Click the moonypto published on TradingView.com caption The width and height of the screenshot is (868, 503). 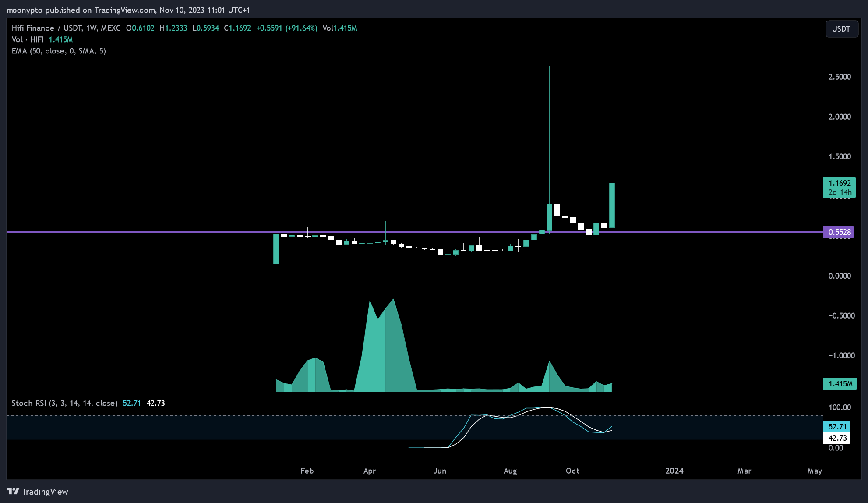[128, 10]
